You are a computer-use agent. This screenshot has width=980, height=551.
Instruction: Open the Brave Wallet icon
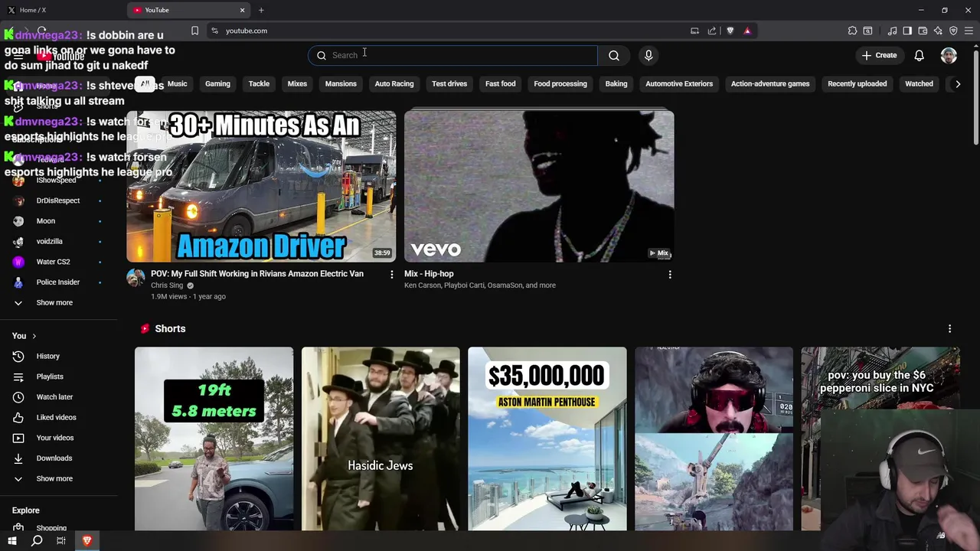coord(923,31)
